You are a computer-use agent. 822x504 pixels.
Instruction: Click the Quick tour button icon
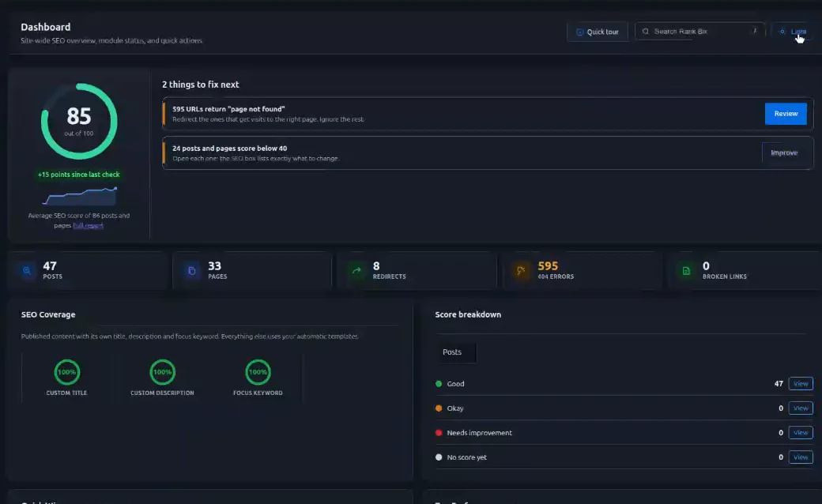click(580, 32)
